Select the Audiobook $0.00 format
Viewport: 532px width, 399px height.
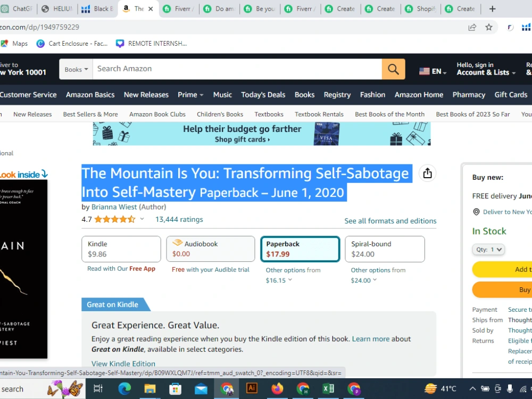click(x=210, y=249)
